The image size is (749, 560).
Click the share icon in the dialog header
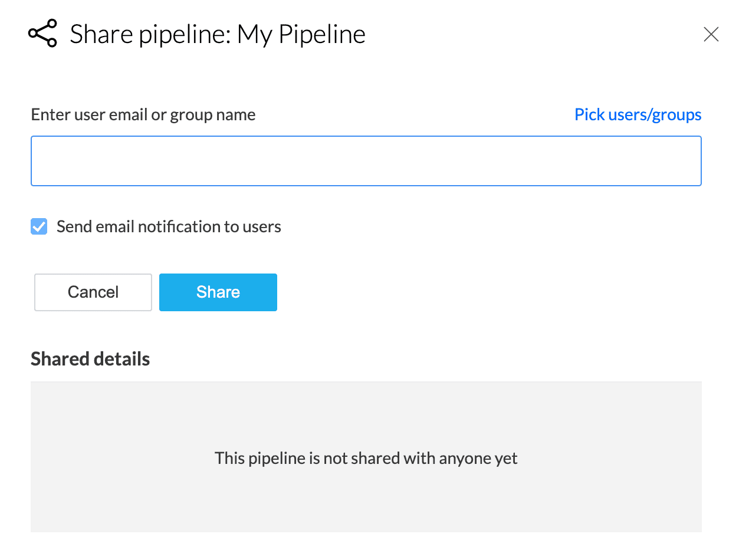[x=43, y=34]
